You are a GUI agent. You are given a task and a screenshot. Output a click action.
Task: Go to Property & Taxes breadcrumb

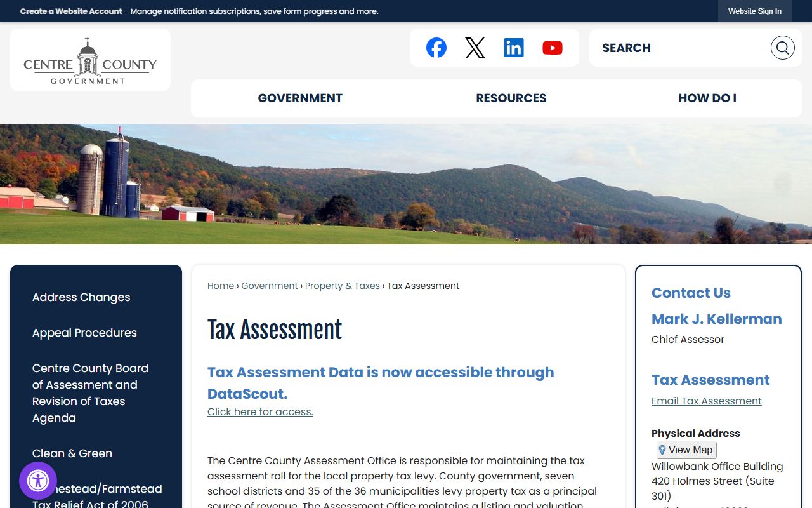343,286
